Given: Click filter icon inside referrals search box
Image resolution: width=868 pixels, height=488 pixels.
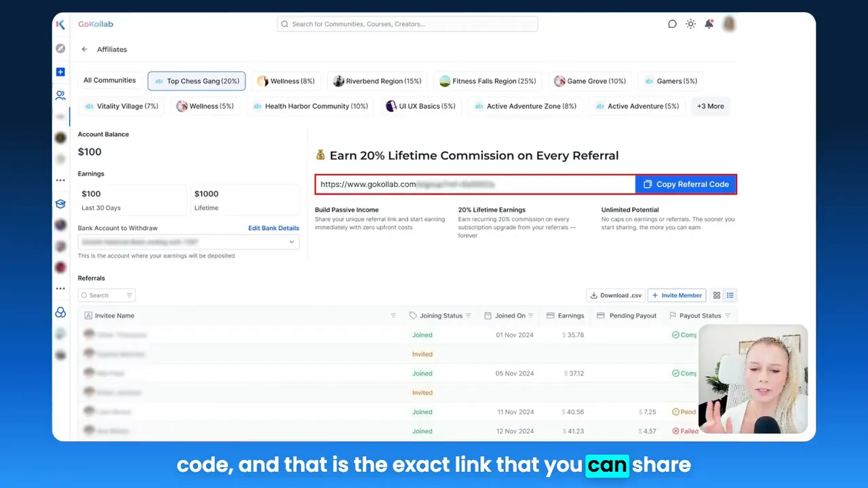Looking at the screenshot, I should coord(129,296).
